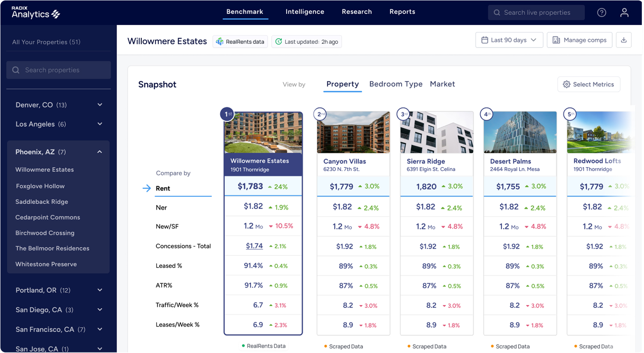The image size is (644, 353).
Task: Select The Bellmoor Residences in sidebar
Action: click(x=52, y=249)
